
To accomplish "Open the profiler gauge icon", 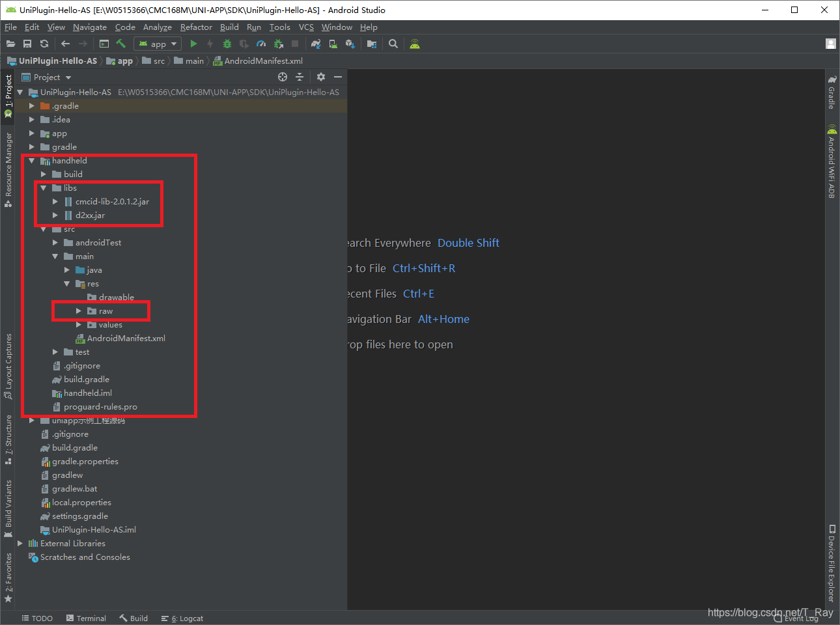I will click(261, 44).
